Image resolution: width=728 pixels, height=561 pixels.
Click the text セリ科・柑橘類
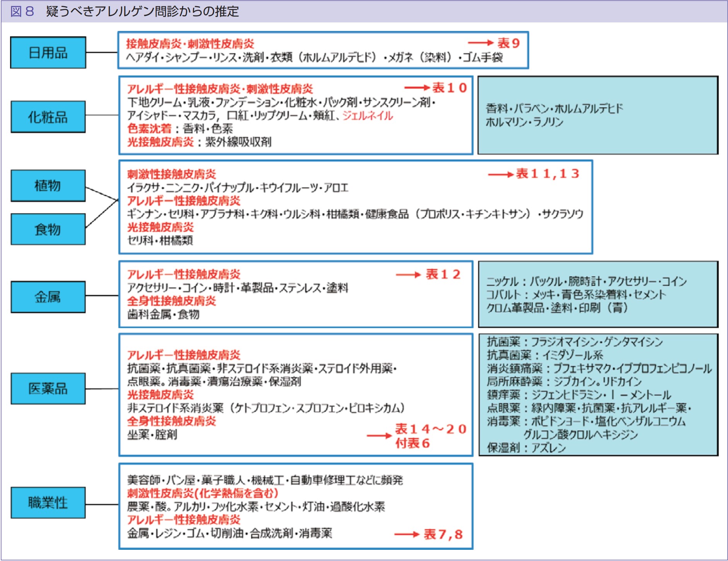[160, 240]
